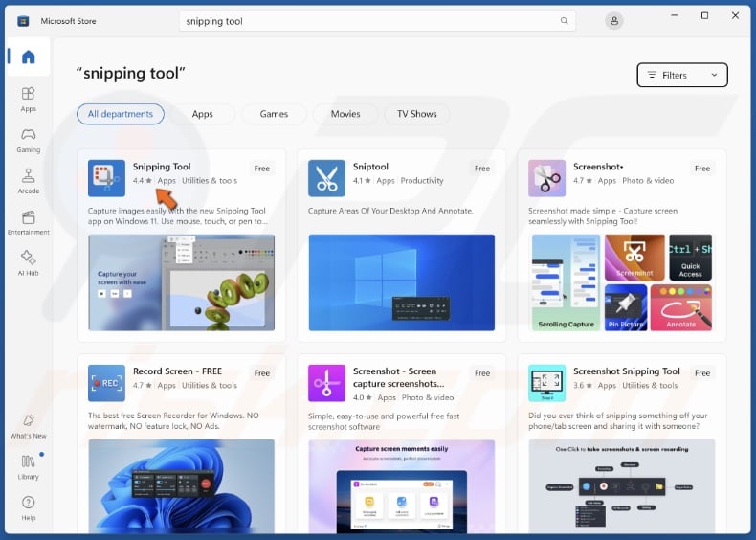The height and width of the screenshot is (540, 756).
Task: Open the Pin Picture preview tile
Action: pyautogui.click(x=626, y=307)
